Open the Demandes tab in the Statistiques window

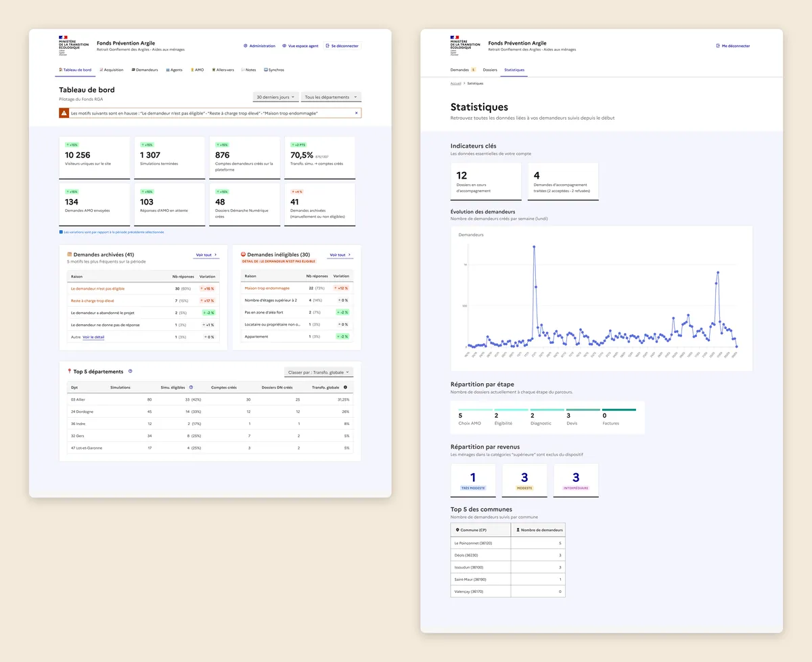coord(464,70)
